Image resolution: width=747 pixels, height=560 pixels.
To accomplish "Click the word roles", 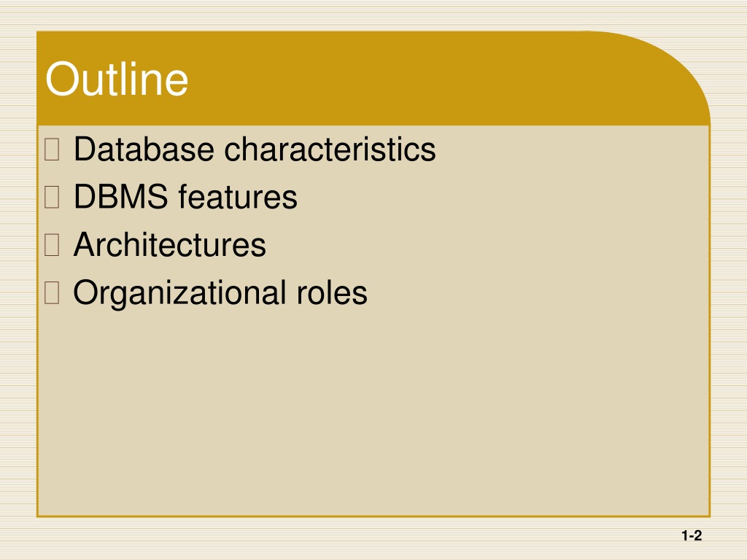I will pos(332,292).
